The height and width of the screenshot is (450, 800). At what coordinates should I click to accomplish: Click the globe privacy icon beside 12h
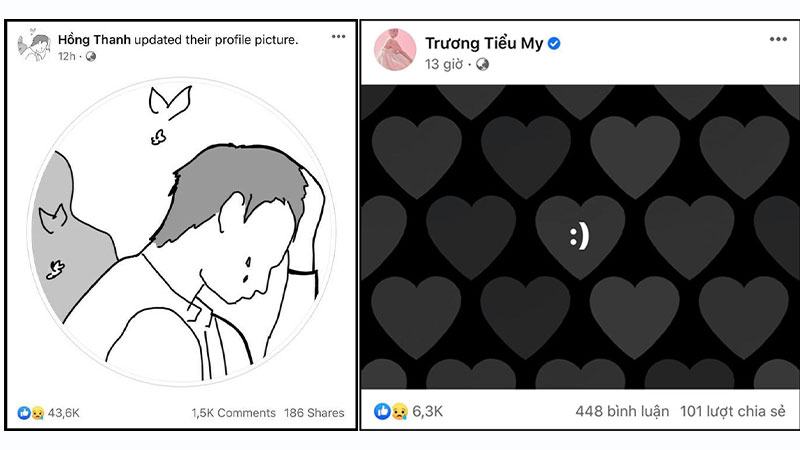click(91, 56)
